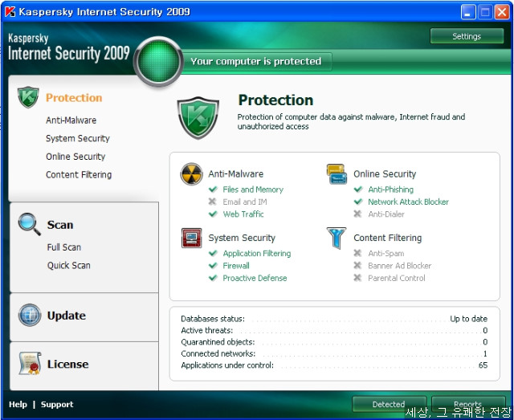The image size is (514, 420).
Task: Click the checkmark beside Web Traffic
Action: coord(213,214)
